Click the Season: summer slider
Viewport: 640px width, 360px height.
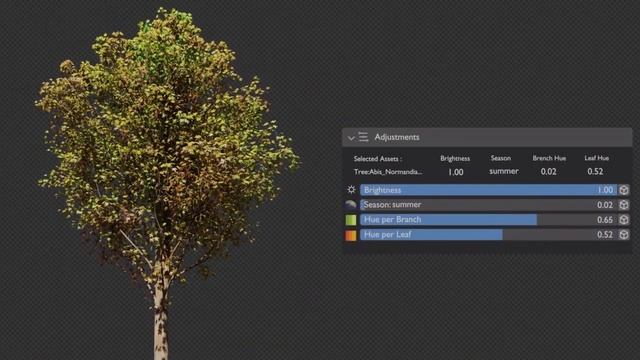pyautogui.click(x=488, y=204)
